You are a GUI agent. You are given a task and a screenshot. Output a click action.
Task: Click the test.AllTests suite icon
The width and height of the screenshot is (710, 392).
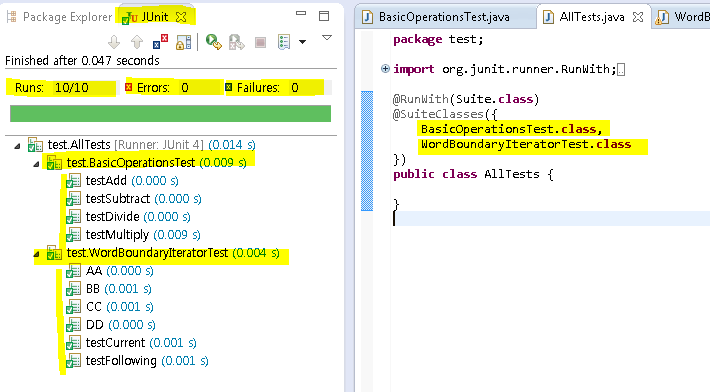pos(35,145)
